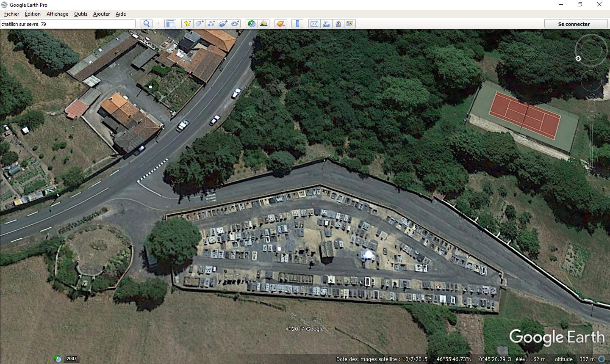Click the 2007 historical imagery year button

pyautogui.click(x=72, y=358)
